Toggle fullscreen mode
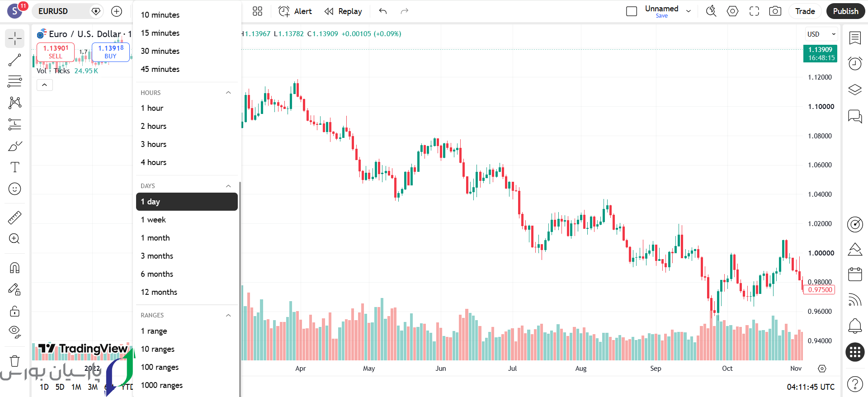Screen dimensions: 868x397 (754, 11)
